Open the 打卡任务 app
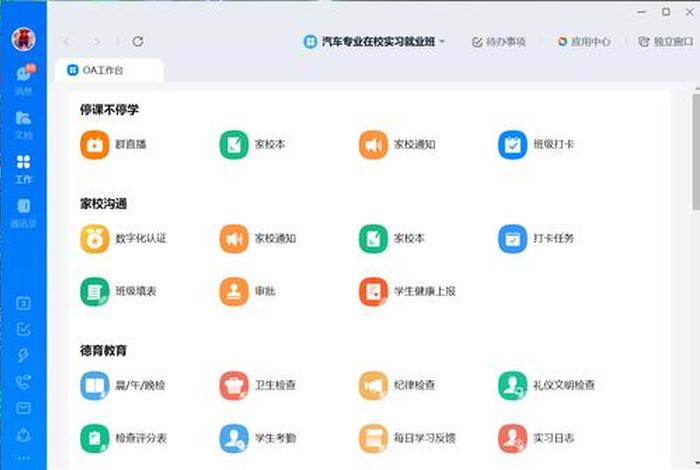The width and height of the screenshot is (700, 470). [512, 239]
